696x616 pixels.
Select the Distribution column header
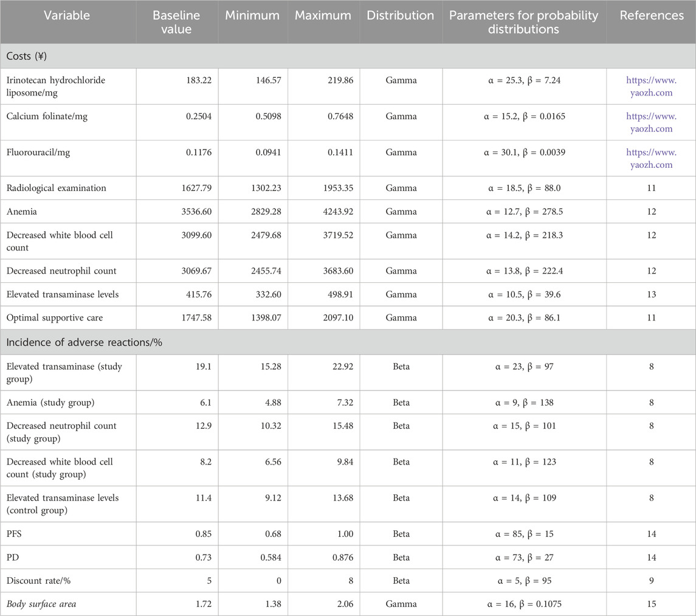401,15
